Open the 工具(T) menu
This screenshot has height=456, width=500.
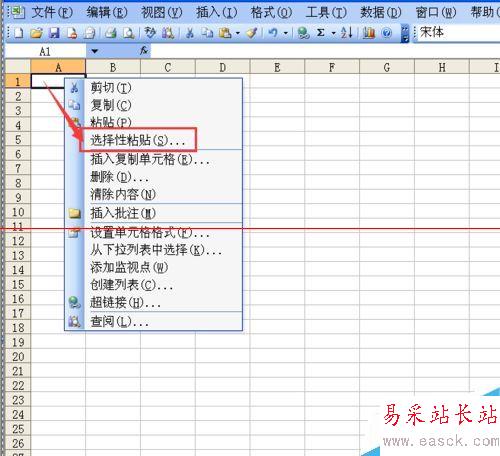(x=326, y=12)
